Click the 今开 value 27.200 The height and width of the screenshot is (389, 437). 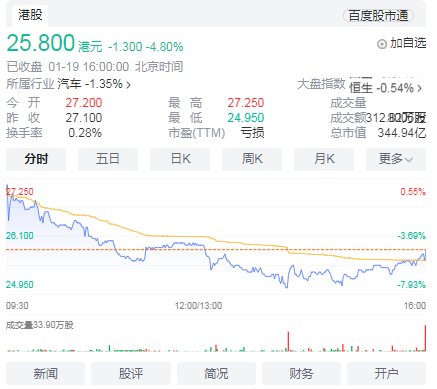tap(84, 103)
